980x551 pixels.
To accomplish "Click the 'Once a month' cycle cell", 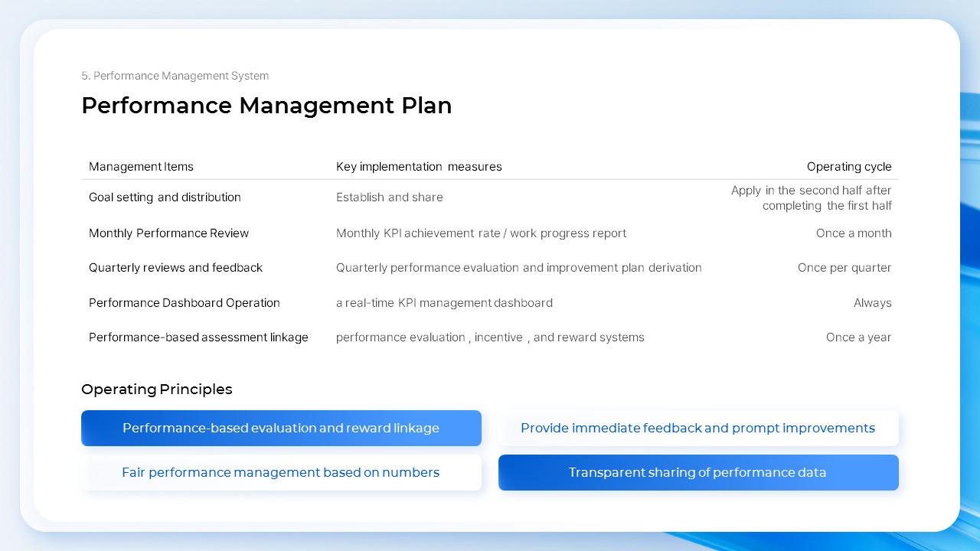I will [853, 233].
